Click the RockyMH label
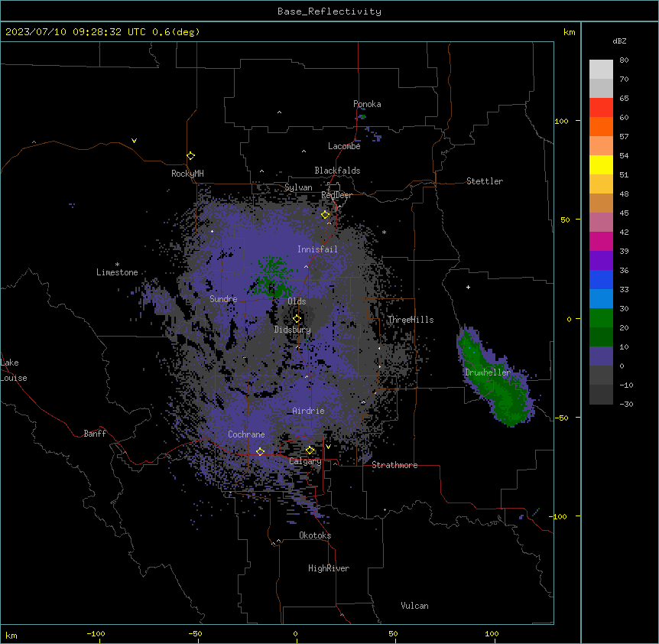 (187, 174)
